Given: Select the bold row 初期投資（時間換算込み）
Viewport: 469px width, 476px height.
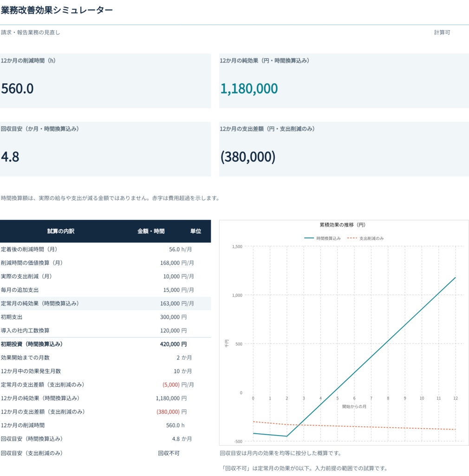Looking at the screenshot, I should click(105, 344).
